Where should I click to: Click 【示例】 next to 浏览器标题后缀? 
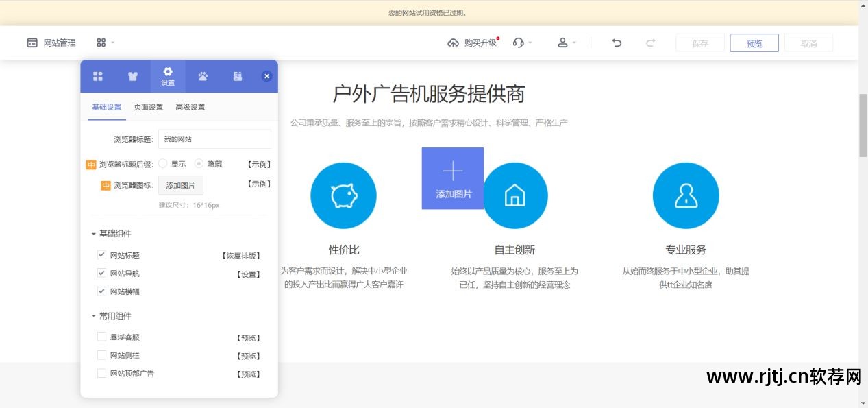259,165
